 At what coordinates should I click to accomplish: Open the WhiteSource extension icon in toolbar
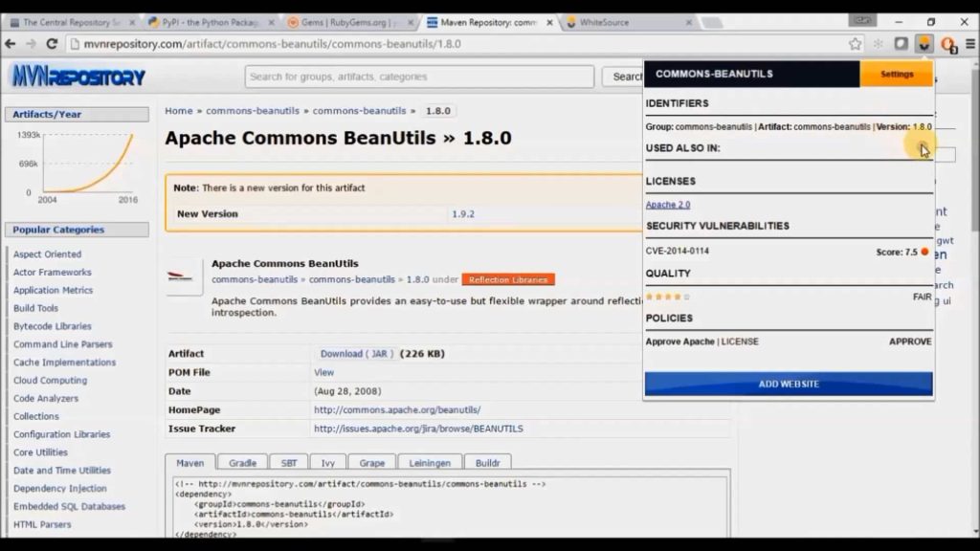pos(924,44)
